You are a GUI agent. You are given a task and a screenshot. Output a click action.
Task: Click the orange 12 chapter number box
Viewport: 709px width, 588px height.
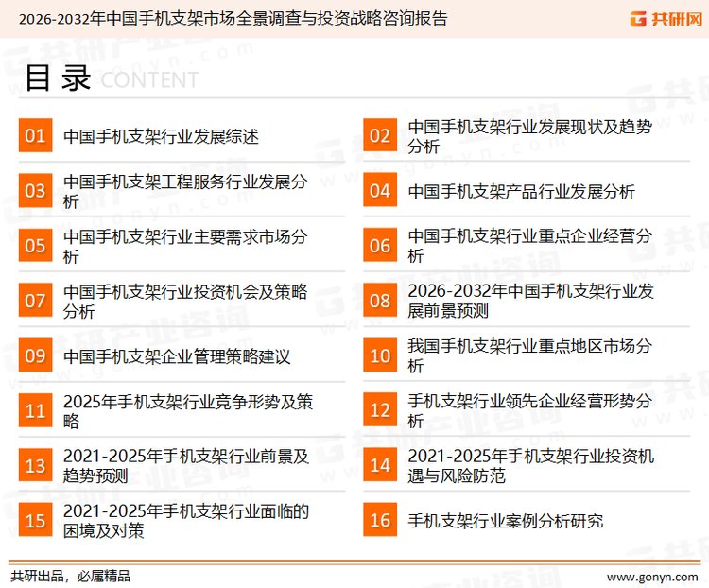pos(380,410)
